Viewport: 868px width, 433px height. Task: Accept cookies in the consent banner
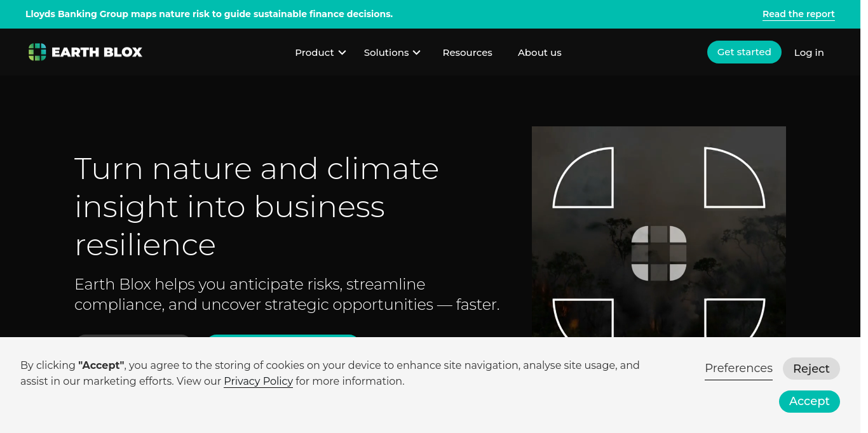(809, 401)
